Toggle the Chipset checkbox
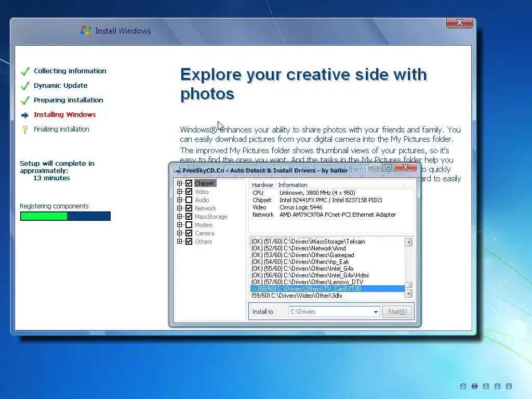Image resolution: width=532 pixels, height=399 pixels. click(x=189, y=183)
